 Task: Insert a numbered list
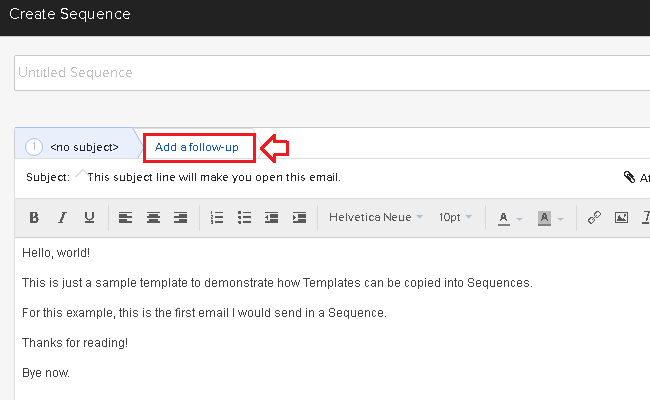click(217, 217)
